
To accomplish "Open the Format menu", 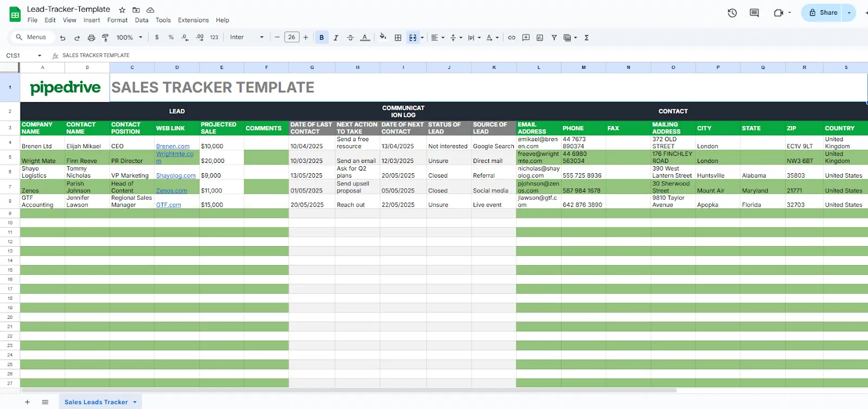I will [x=117, y=20].
